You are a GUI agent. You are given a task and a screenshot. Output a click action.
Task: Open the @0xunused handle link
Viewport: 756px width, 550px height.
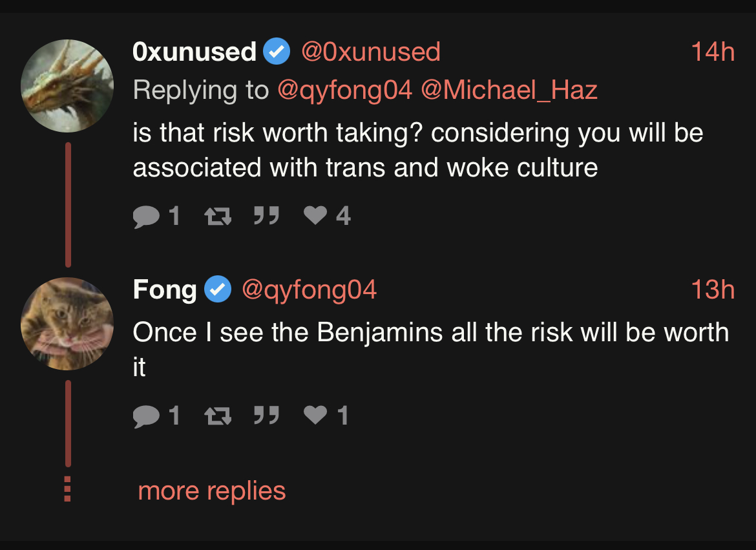(x=371, y=52)
